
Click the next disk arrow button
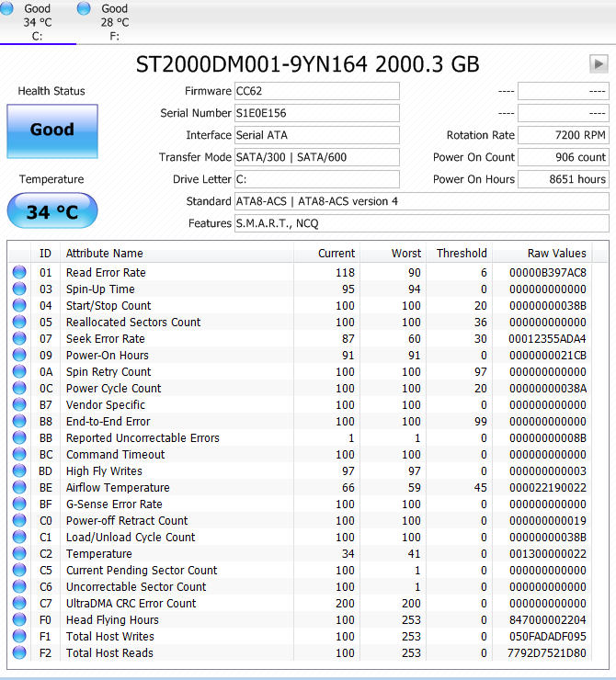tap(599, 64)
